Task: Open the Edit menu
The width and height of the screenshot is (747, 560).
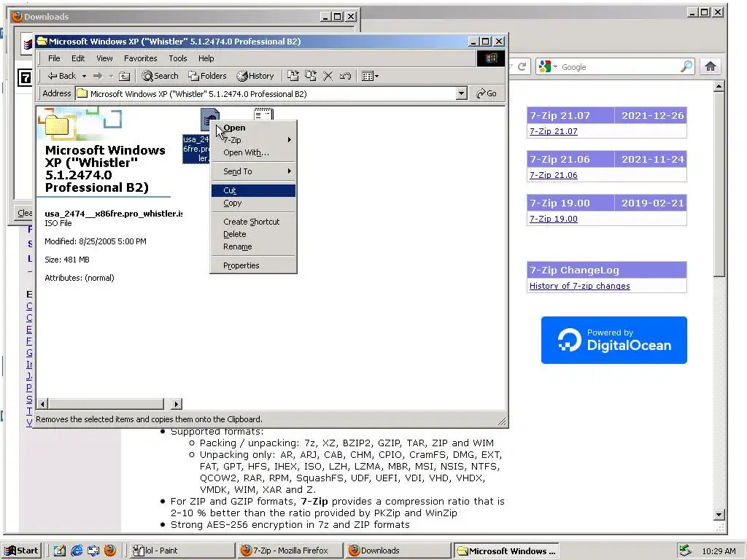Action: click(78, 58)
